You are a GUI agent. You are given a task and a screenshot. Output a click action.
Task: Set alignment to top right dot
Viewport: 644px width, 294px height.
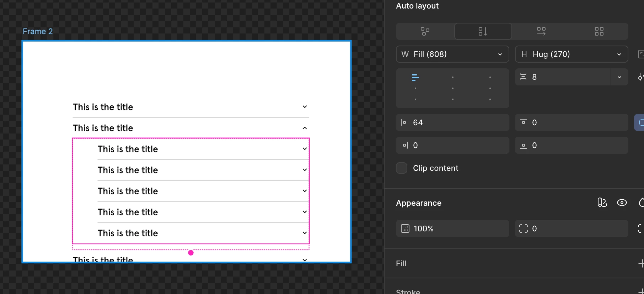[x=490, y=77]
